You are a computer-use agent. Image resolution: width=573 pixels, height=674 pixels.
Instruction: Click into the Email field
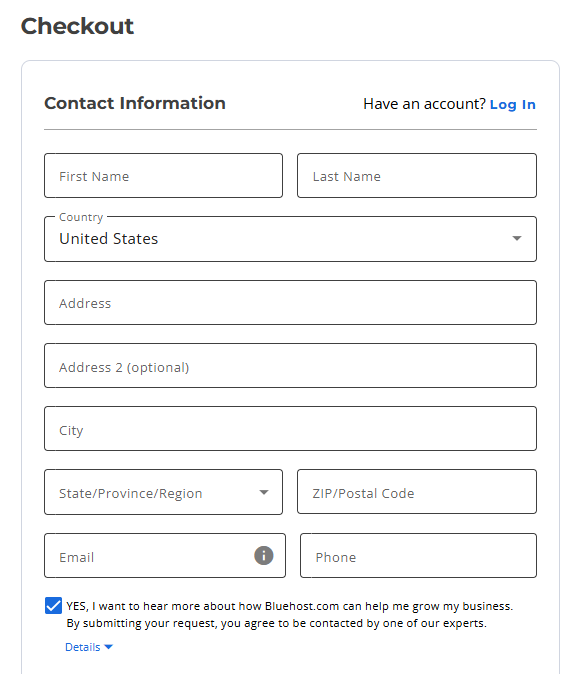coord(165,556)
